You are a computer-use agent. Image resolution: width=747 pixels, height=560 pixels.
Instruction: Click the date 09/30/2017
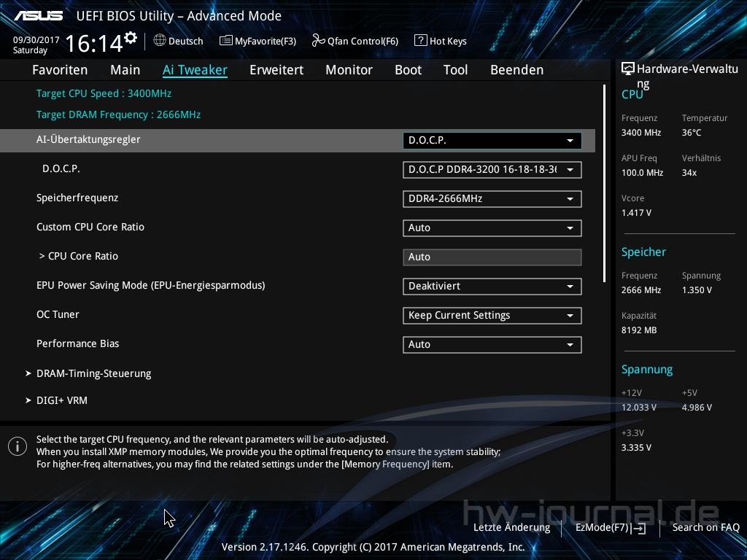pyautogui.click(x=36, y=40)
